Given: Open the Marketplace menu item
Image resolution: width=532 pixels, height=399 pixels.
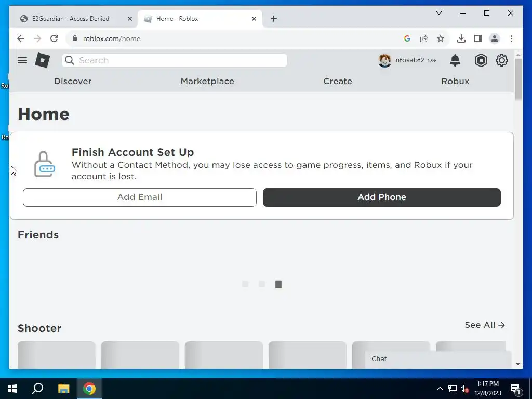Looking at the screenshot, I should coord(207,82).
